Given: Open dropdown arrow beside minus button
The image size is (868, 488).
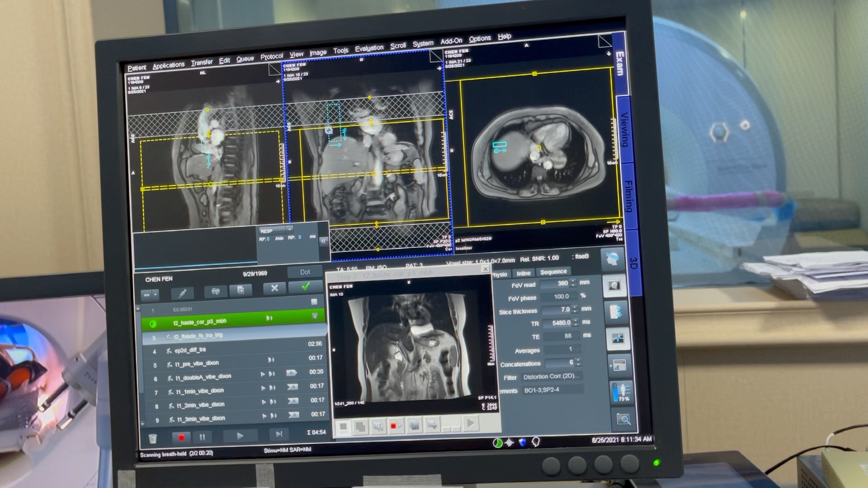Looking at the screenshot, I should pyautogui.click(x=156, y=295).
